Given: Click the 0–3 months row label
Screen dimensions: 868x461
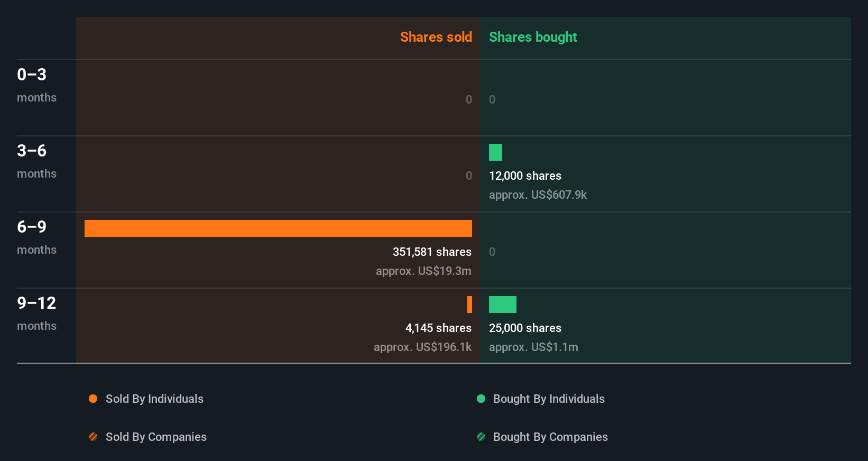Looking at the screenshot, I should point(36,85).
